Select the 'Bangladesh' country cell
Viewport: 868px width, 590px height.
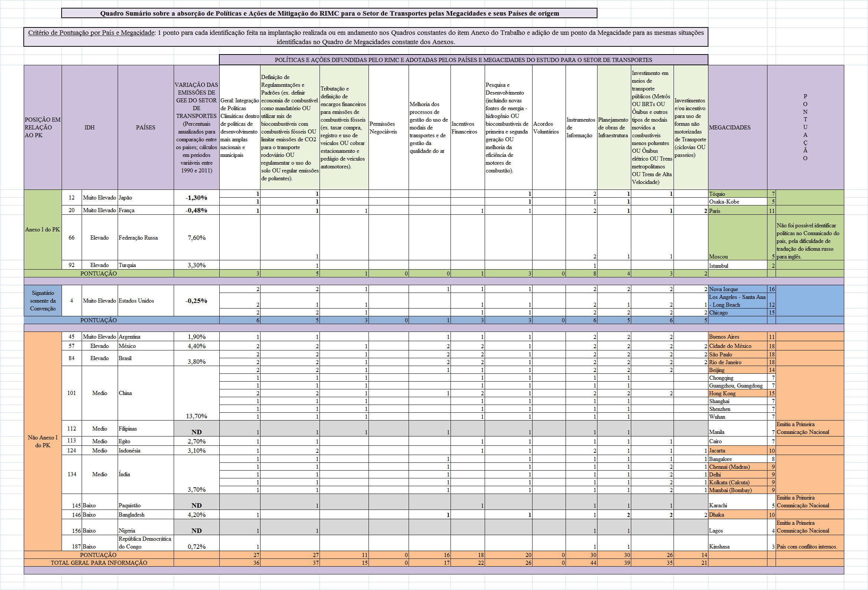point(146,515)
